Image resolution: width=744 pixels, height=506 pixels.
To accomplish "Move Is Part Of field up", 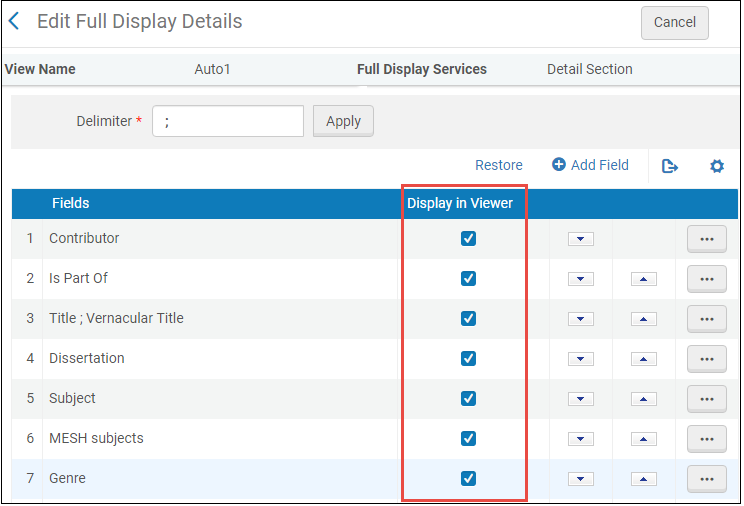I will pyautogui.click(x=643, y=279).
